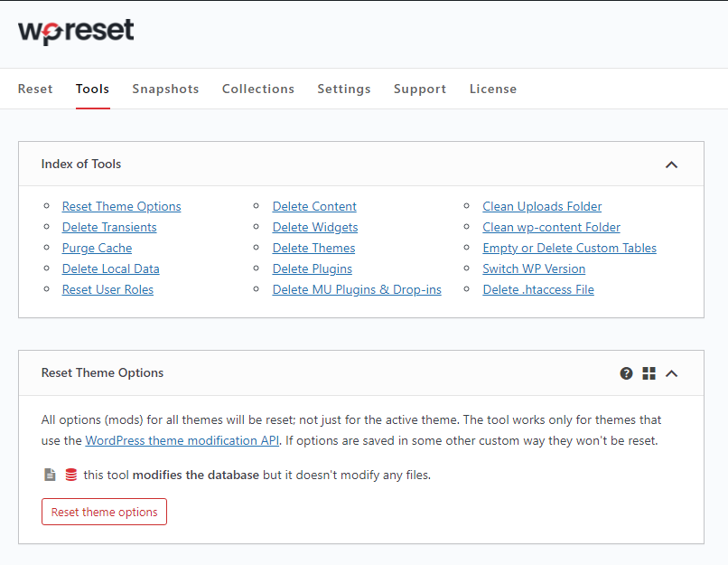Collapse the Index of Tools panel
Viewport: 728px width, 565px height.
pyautogui.click(x=671, y=165)
